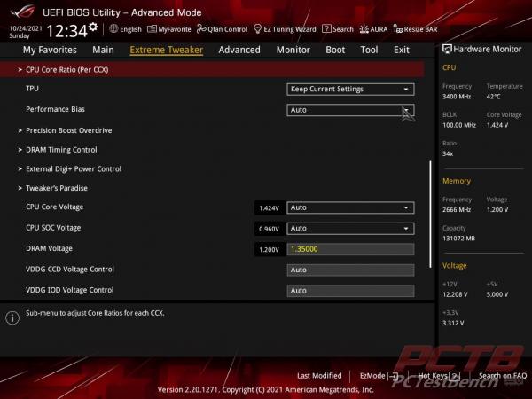Open the Tool tab
The height and width of the screenshot is (399, 532).
tap(369, 50)
